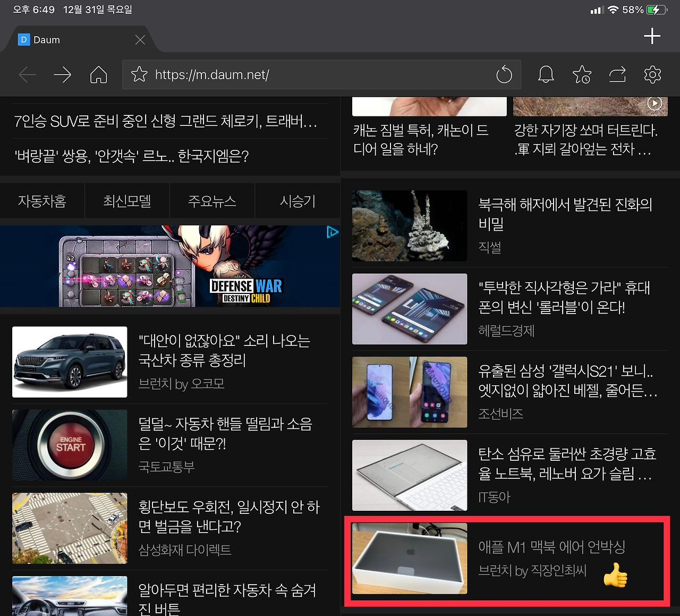Open the crosswalk intersection thumbnail
Image resolution: width=680 pixels, height=616 pixels.
click(x=70, y=528)
